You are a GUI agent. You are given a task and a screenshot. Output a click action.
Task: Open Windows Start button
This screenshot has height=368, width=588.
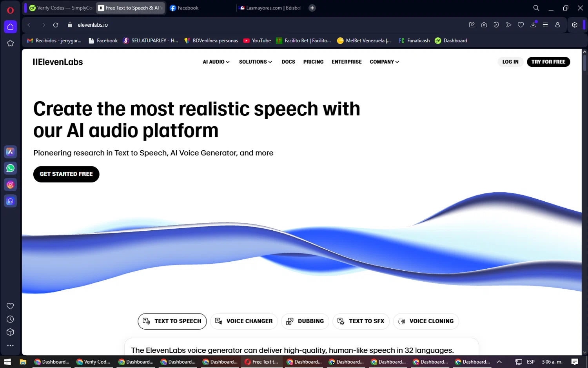pos(7,362)
